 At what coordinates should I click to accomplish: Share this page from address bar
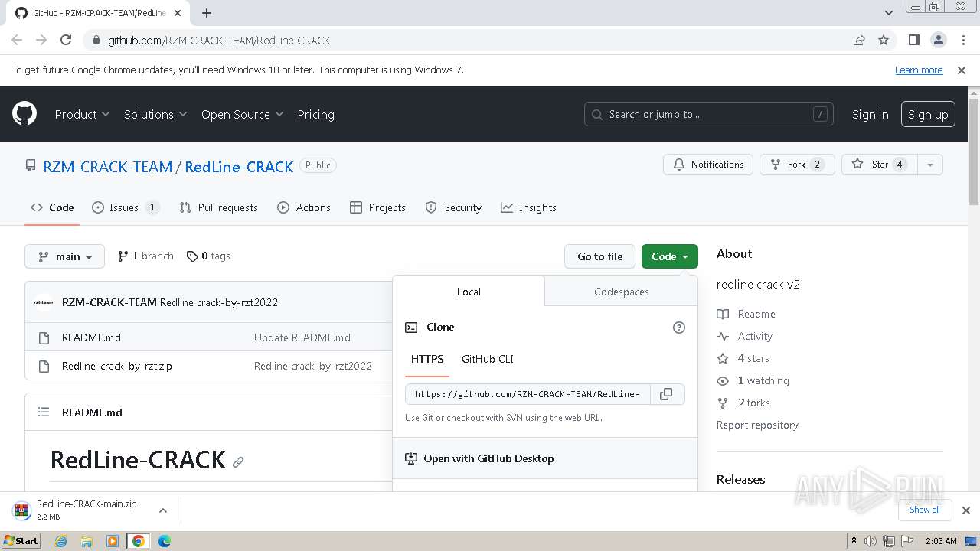pyautogui.click(x=859, y=40)
